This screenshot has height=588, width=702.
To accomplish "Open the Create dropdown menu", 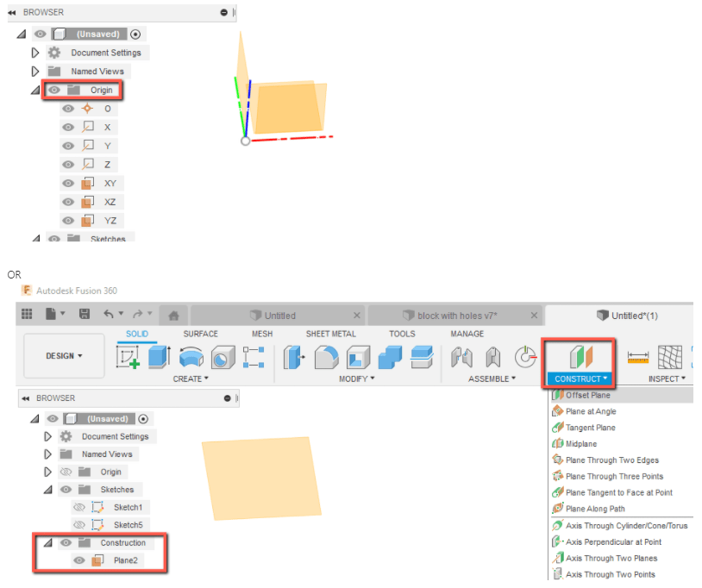I will pos(188,376).
